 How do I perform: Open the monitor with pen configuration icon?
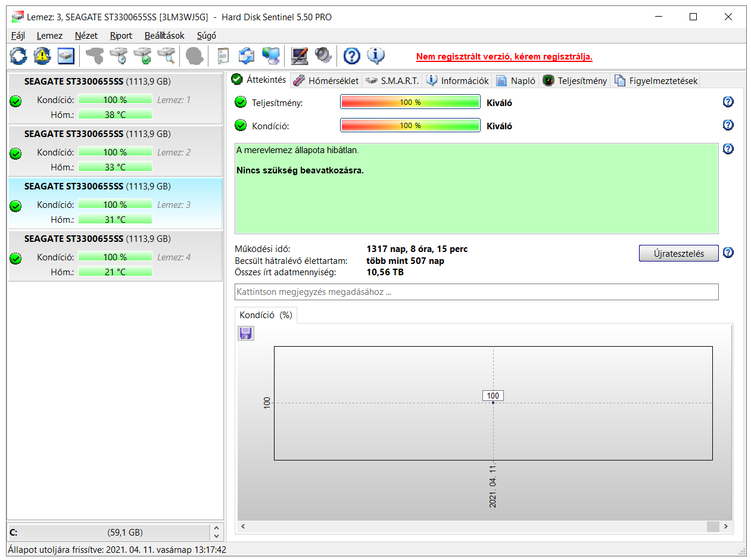(299, 56)
